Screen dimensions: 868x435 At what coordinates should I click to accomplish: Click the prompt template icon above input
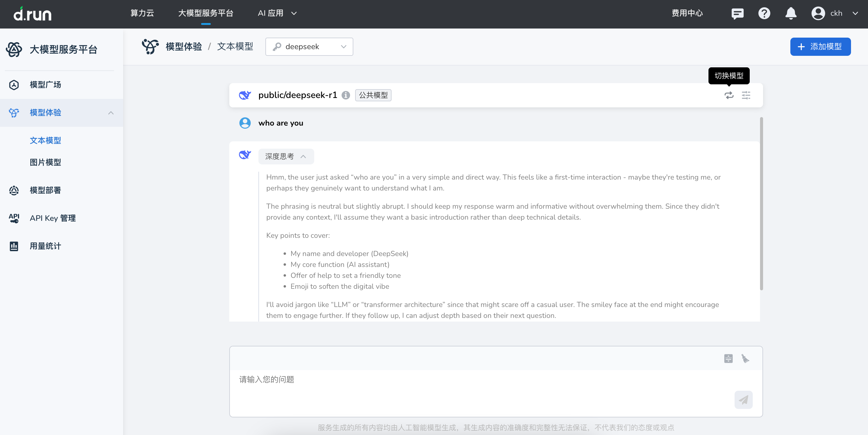click(728, 359)
